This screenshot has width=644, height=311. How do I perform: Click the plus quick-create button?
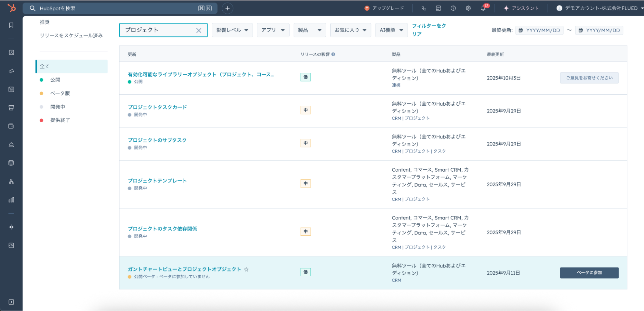coord(227,8)
